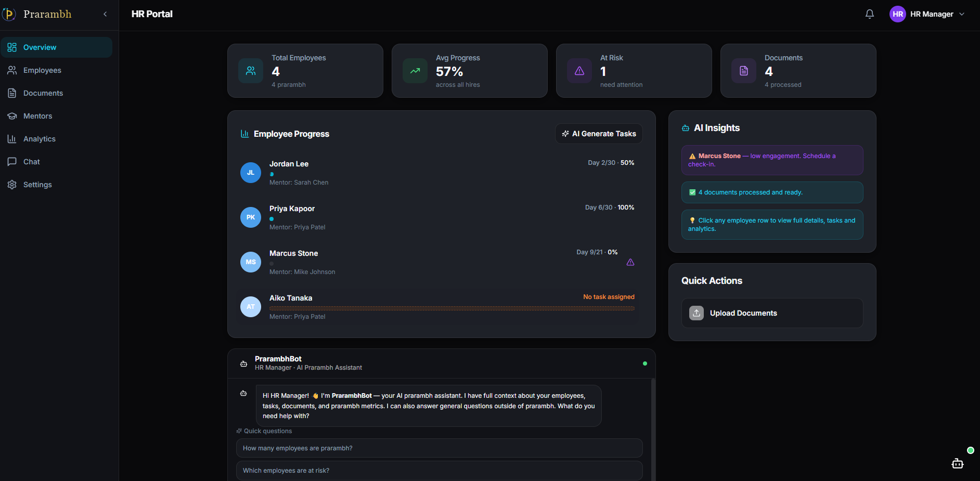
Task: Click the "57%" average progress value
Action: (449, 71)
